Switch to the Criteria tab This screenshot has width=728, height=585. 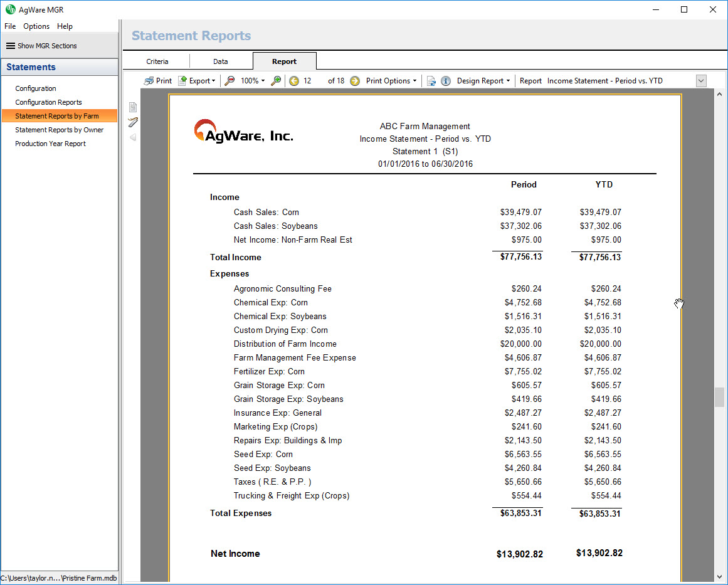click(157, 61)
